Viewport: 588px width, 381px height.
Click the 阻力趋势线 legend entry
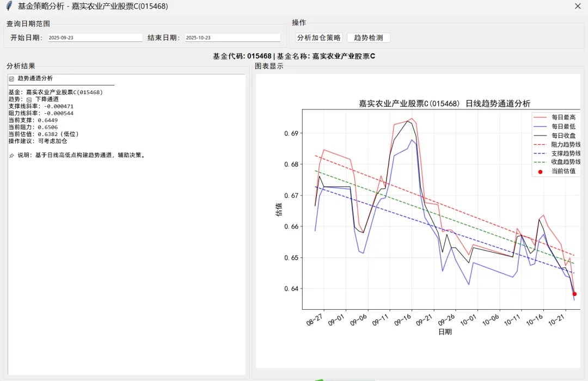pos(556,144)
